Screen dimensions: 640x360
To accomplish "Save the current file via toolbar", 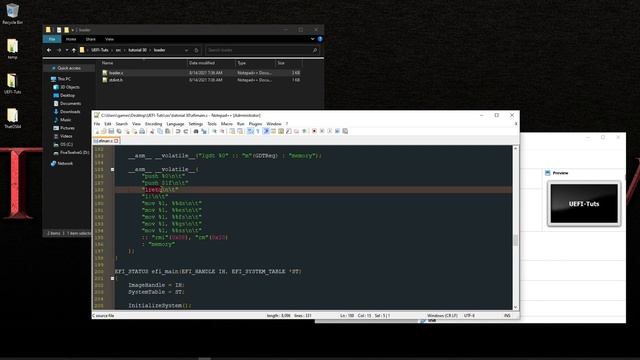I will [x=111, y=131].
